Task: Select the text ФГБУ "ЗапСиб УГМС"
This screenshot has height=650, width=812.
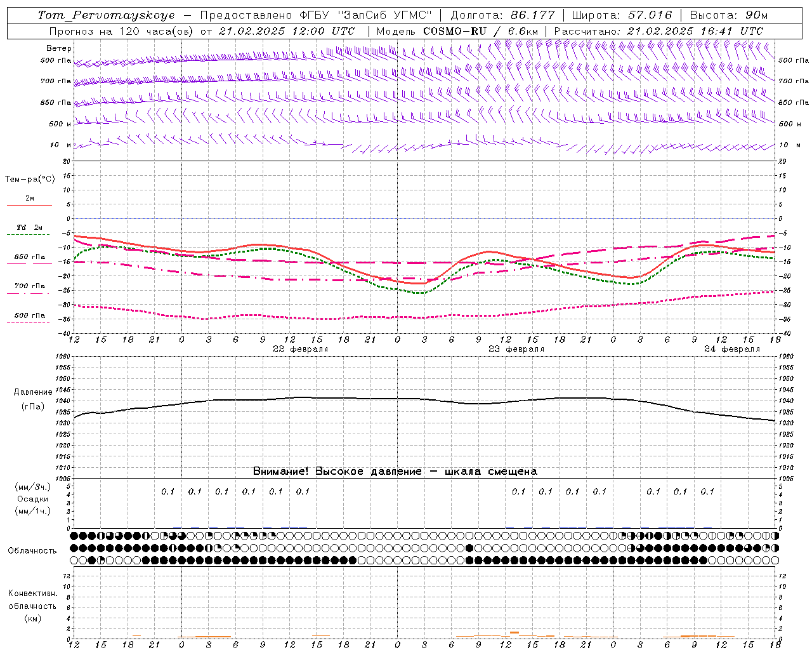Action: point(365,15)
